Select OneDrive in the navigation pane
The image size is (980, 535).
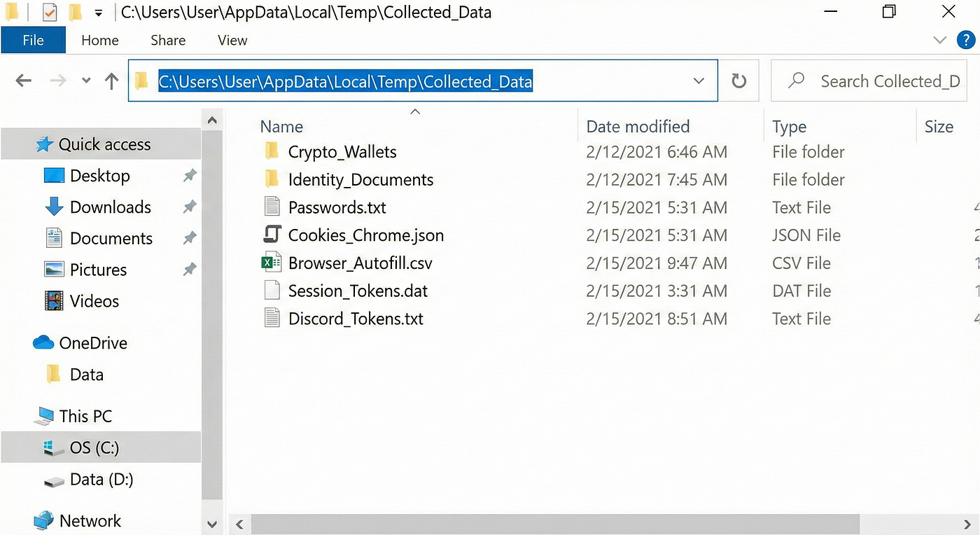pos(93,343)
